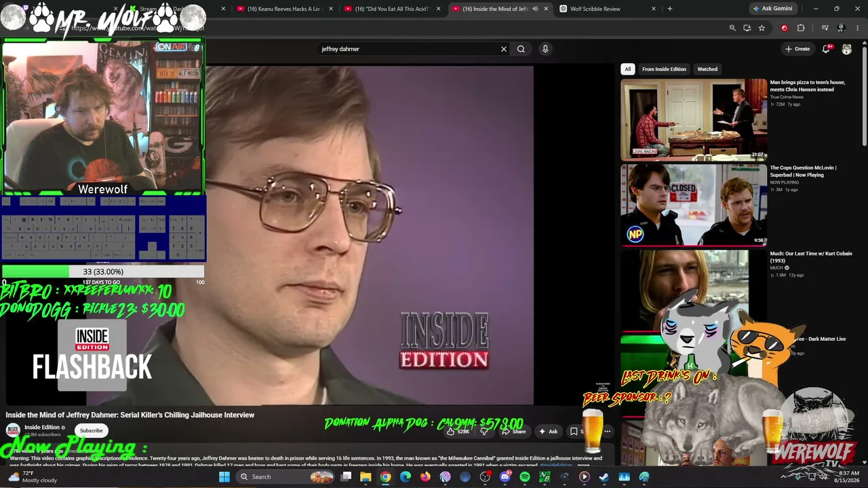868x488 pixels.
Task: Open YouTube notifications bell
Action: point(826,49)
